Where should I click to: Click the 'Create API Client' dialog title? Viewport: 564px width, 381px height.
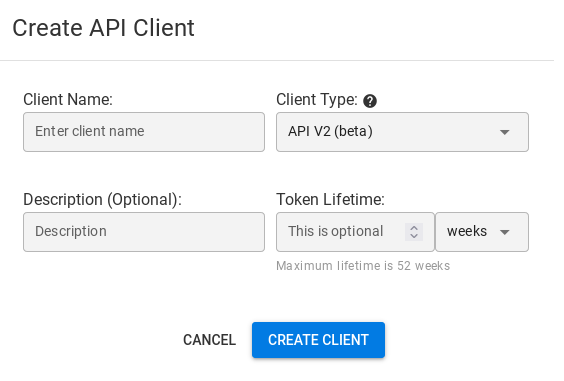(104, 28)
